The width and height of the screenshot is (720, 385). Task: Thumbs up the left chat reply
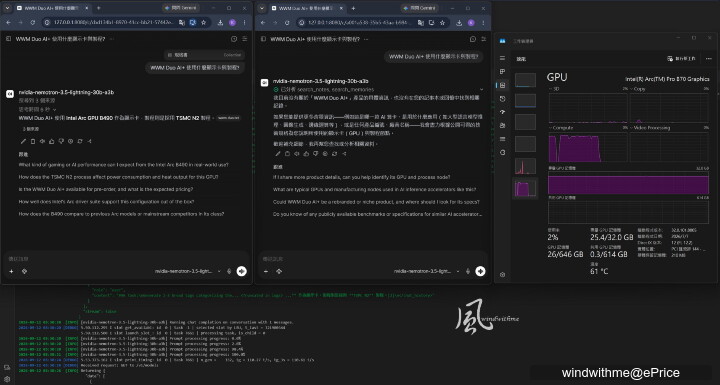(x=51, y=142)
